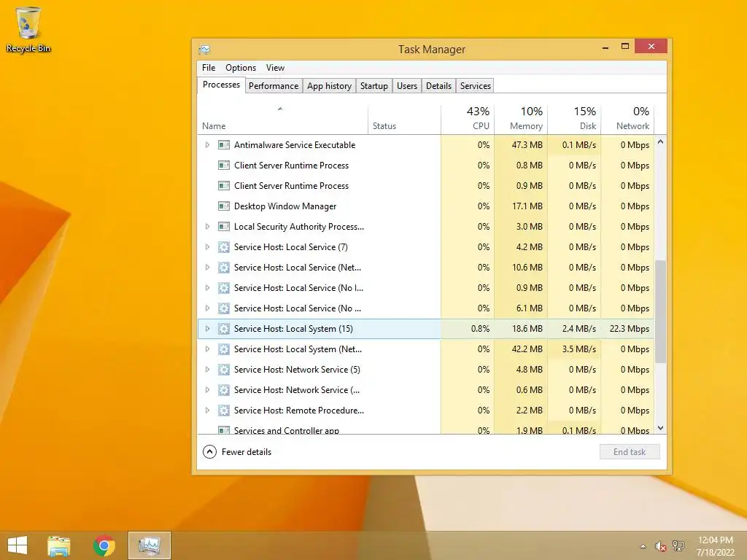Image resolution: width=747 pixels, height=560 pixels.
Task: Click the Task Manager title bar icon
Action: coord(204,50)
